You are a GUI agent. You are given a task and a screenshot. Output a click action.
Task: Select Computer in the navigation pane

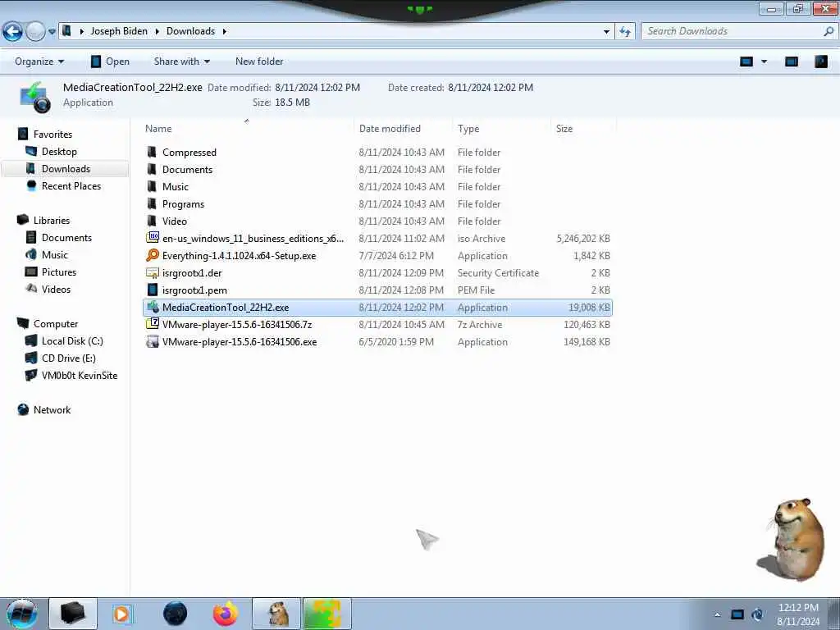click(56, 323)
